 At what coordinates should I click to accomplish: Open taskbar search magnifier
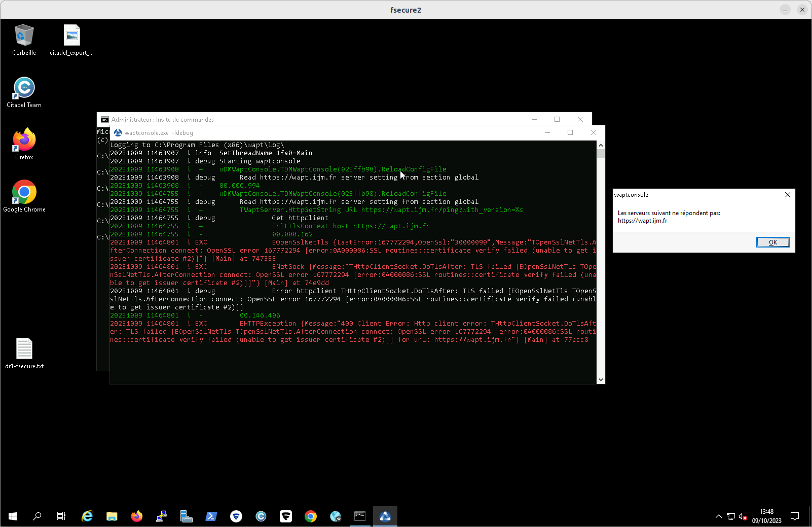(x=37, y=516)
